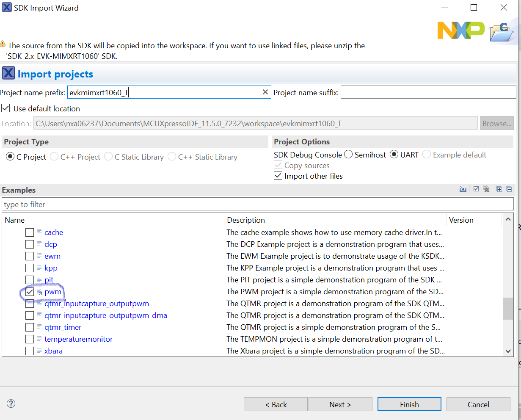Clear the project name prefix field
Screen dimensions: 521x420
[x=265, y=92]
